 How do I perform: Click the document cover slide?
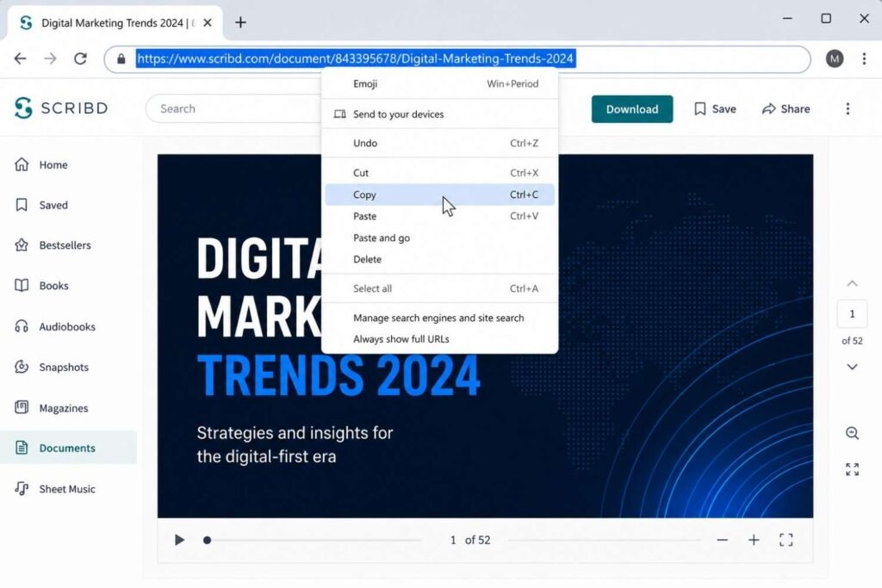pyautogui.click(x=485, y=336)
